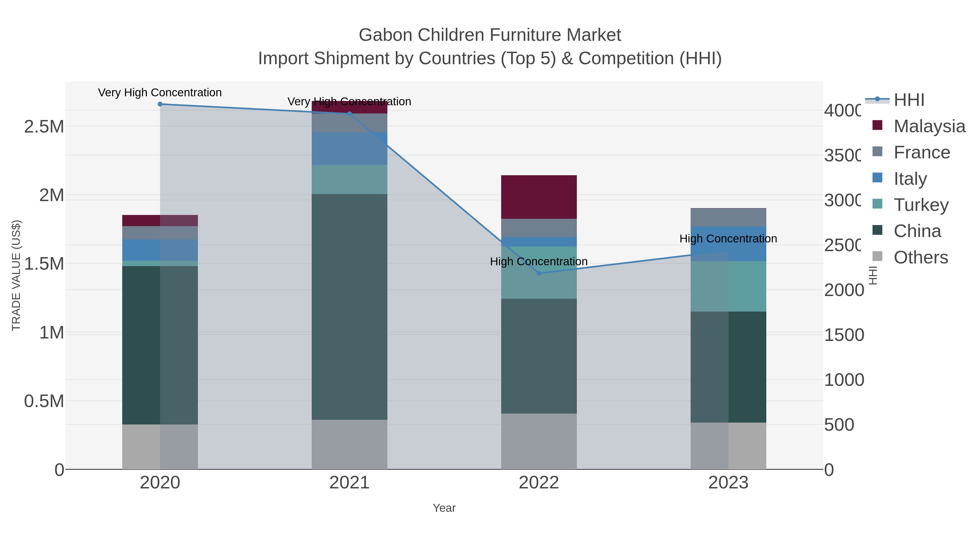
Task: Click the 2022 x-axis label
Action: 539,482
